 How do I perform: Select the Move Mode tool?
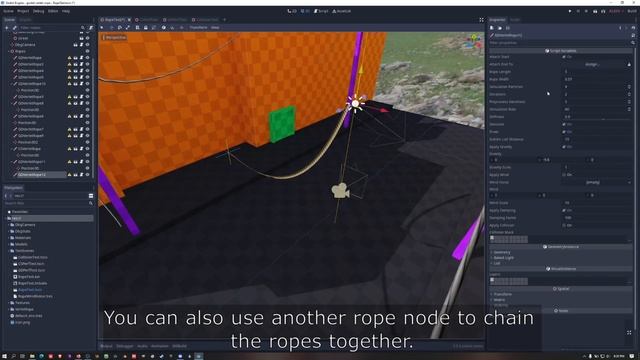point(111,28)
